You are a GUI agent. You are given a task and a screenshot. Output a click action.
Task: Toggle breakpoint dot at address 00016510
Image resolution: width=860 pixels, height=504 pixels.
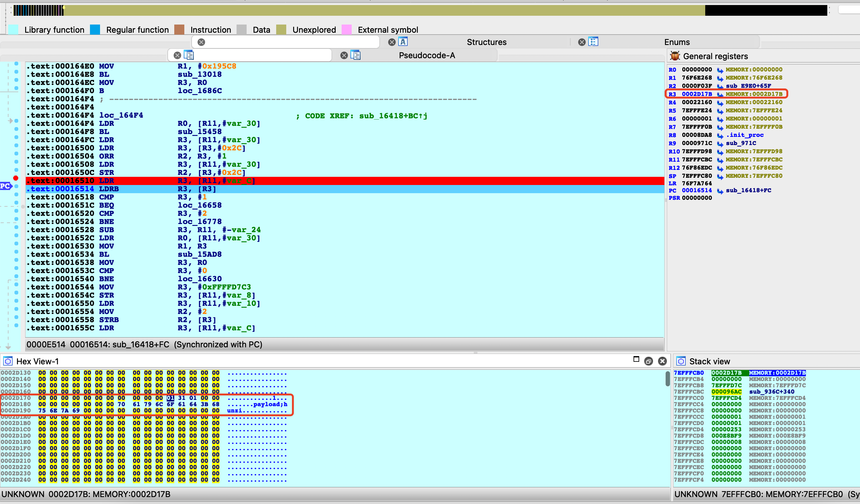(x=16, y=178)
